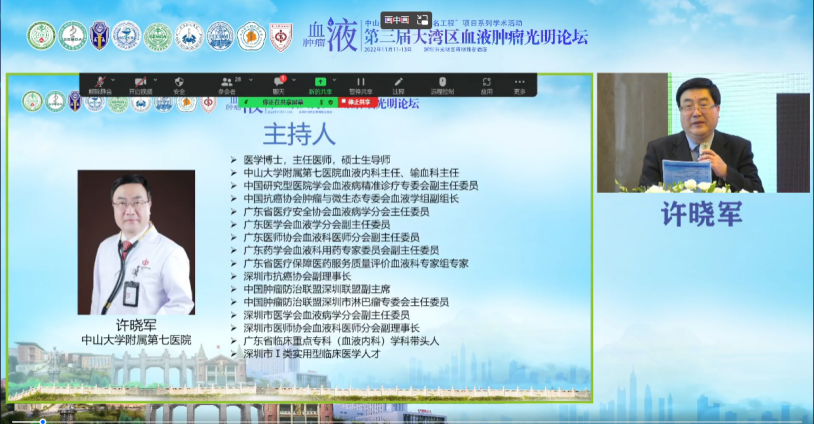Click the line '深圳市抗癌协会副理事长'
814x424 pixels.
point(297,277)
